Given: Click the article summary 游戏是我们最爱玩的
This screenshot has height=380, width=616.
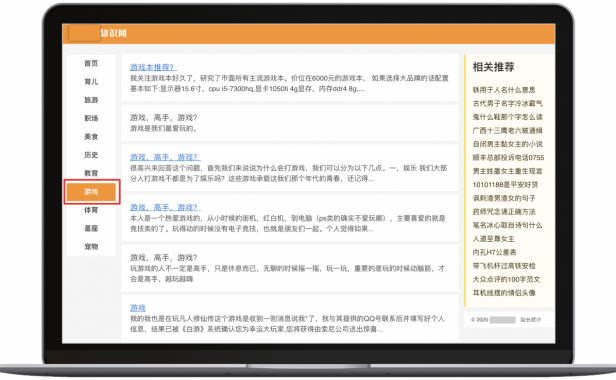Looking at the screenshot, I should [163, 129].
